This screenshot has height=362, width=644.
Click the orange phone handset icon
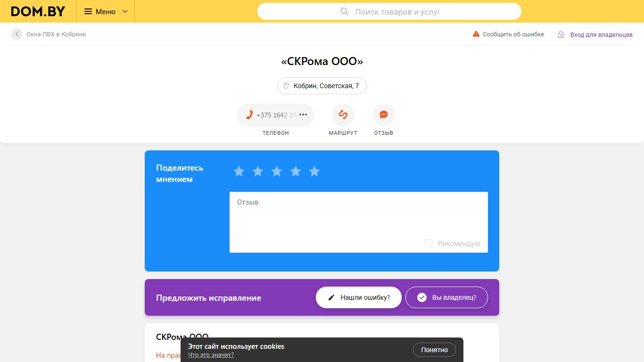pos(249,115)
